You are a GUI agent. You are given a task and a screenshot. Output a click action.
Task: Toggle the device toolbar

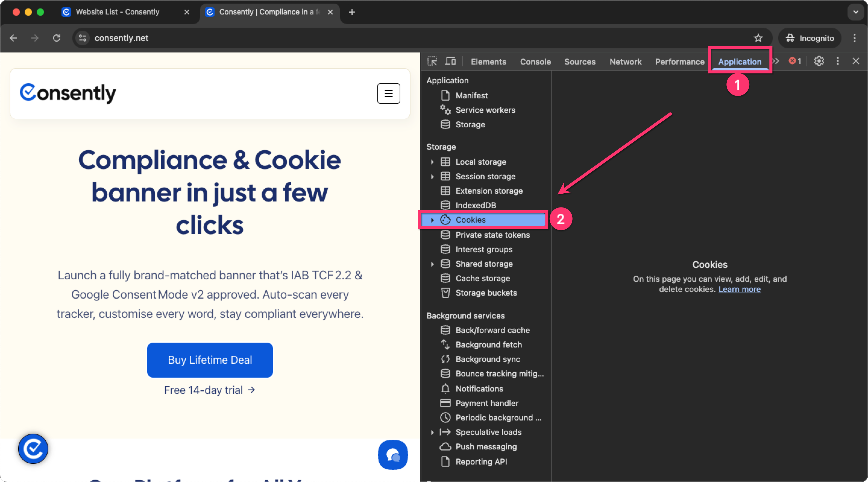coord(451,61)
